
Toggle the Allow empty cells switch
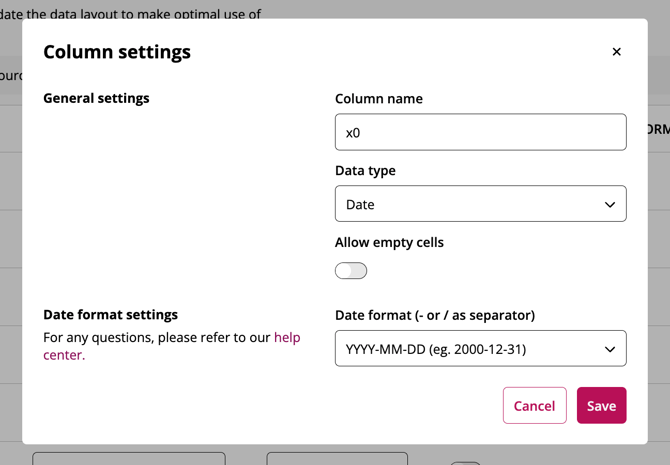351,271
